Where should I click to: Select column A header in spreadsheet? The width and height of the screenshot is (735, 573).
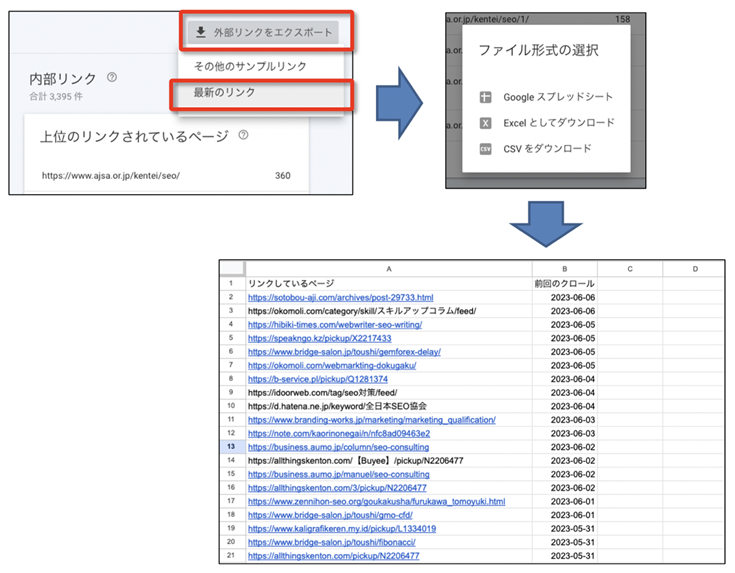click(x=389, y=269)
